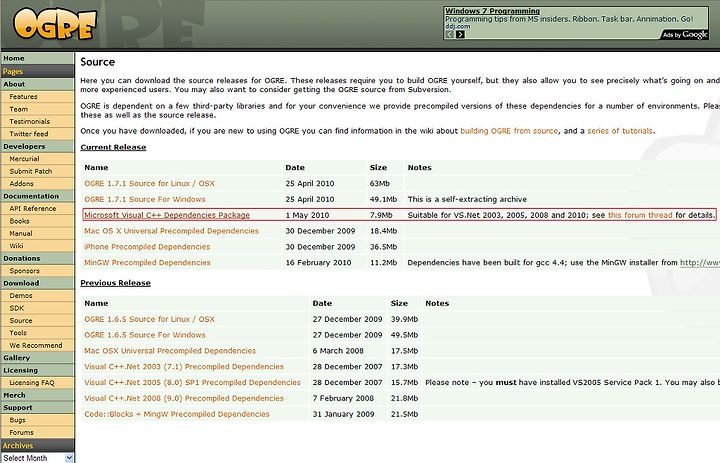This screenshot has height=463, width=720.
Task: Open Source sidebar link
Action: tap(21, 320)
